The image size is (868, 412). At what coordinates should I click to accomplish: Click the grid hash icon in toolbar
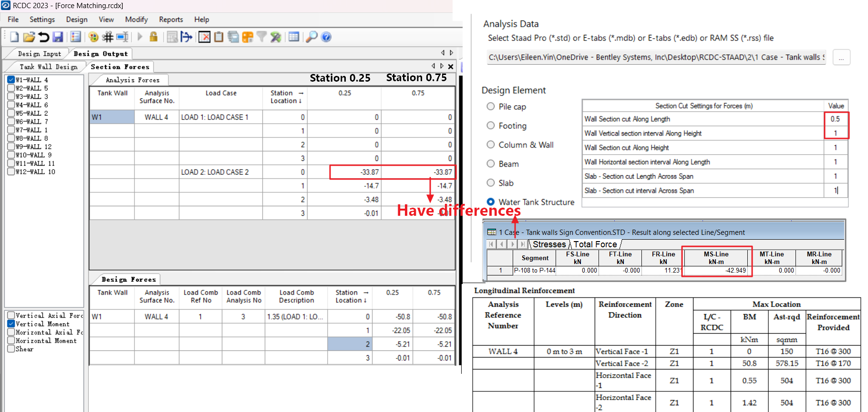click(x=108, y=37)
